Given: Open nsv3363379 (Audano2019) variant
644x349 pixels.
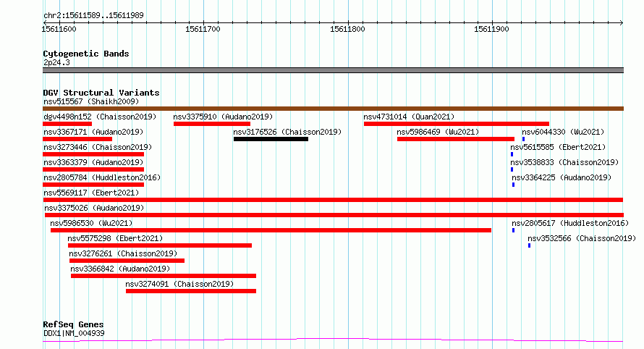Looking at the screenshot, I should click(93, 162).
